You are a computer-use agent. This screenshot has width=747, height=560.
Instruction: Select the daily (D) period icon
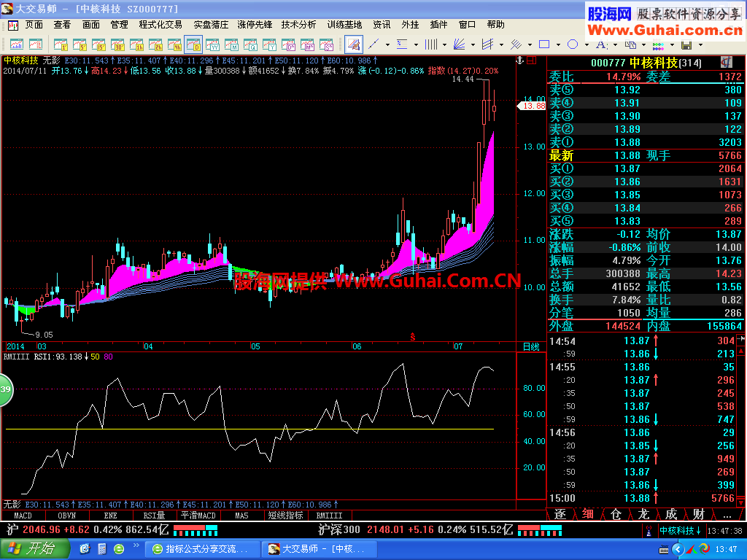[x=193, y=44]
